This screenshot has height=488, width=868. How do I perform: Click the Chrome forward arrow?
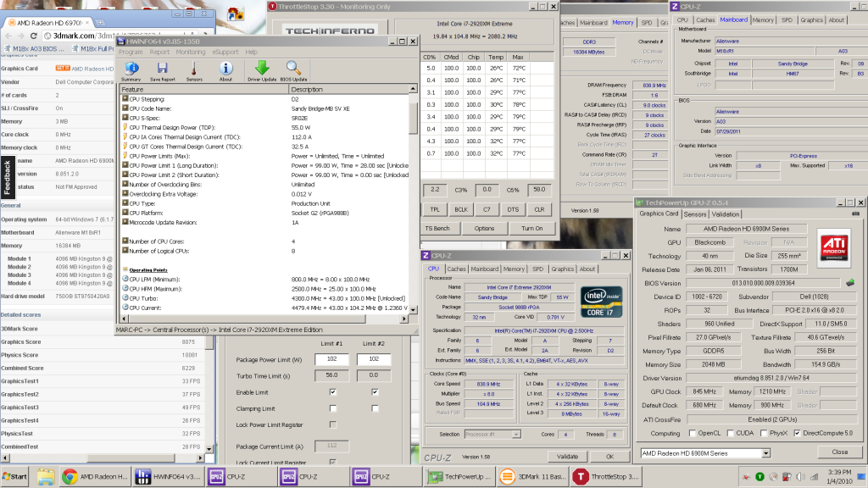click(x=20, y=36)
